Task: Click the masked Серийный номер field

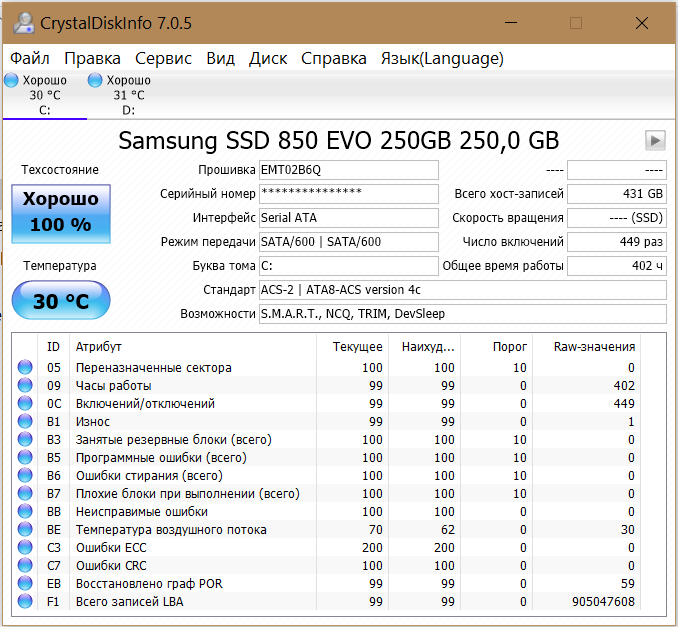Action: pos(349,194)
